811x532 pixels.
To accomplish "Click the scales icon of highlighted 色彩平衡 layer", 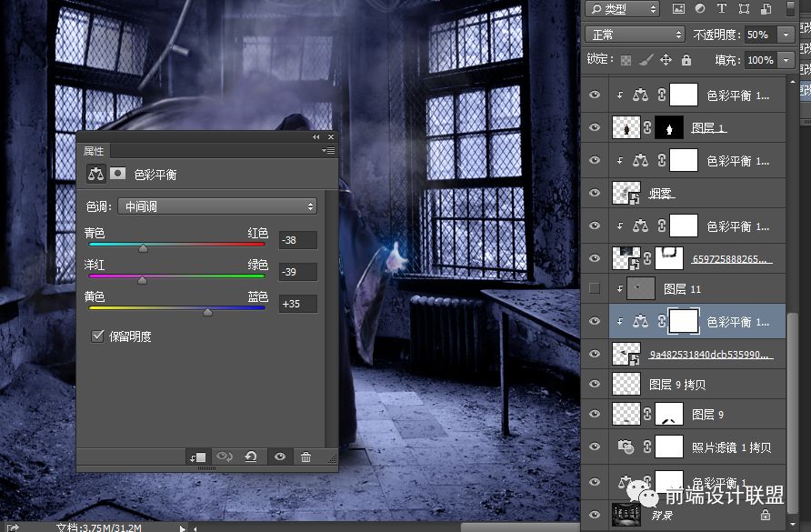I will 640,321.
